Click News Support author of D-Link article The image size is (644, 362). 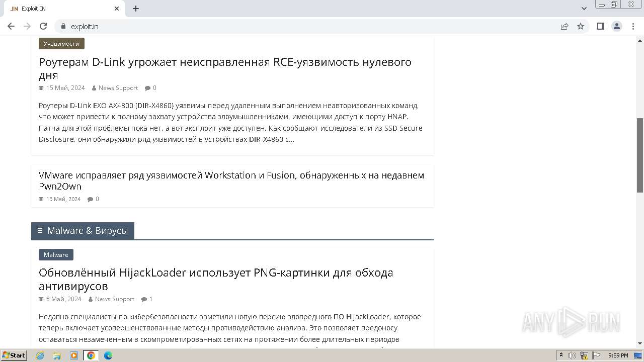click(118, 87)
